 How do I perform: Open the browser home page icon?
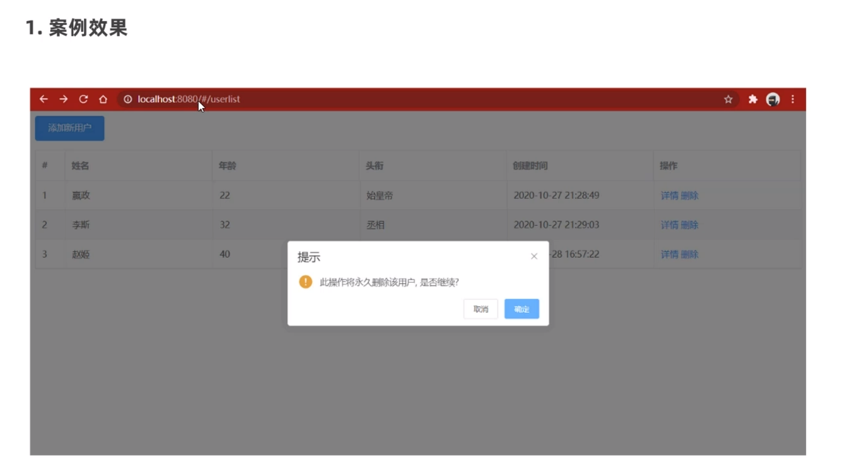(x=103, y=99)
